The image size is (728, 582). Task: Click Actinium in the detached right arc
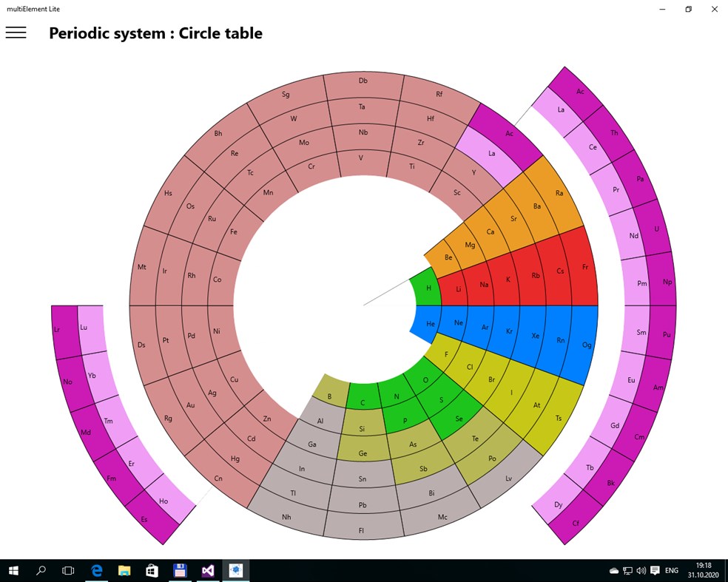[x=580, y=92]
